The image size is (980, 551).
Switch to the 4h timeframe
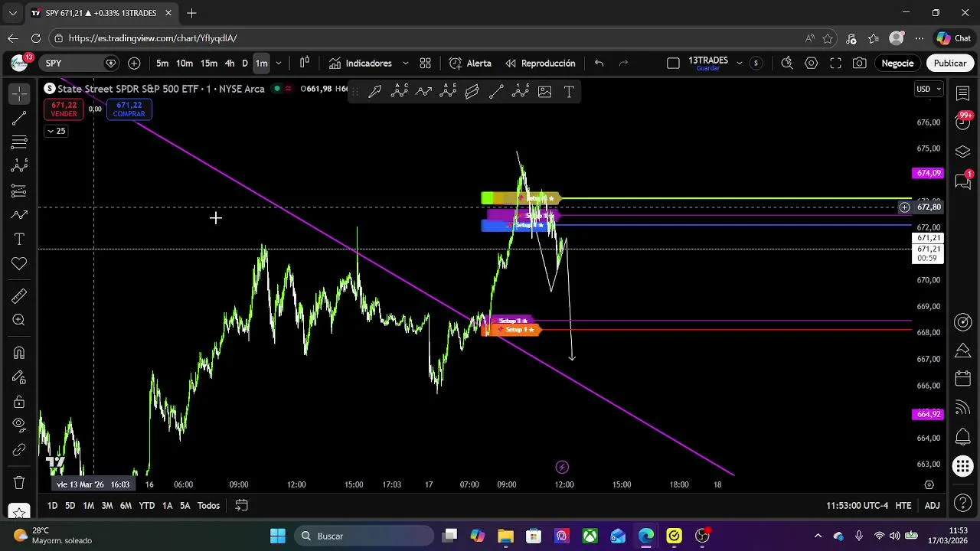coord(230,64)
